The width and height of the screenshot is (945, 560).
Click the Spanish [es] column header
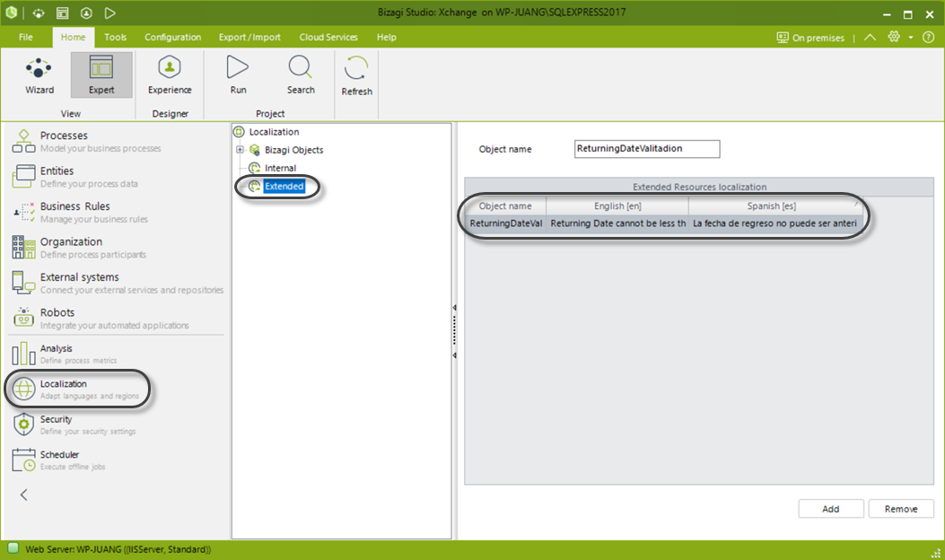[x=775, y=206]
